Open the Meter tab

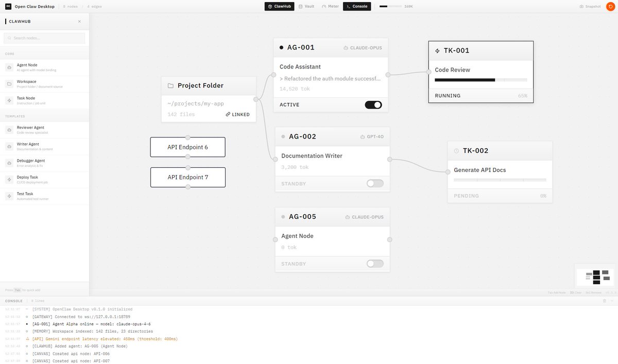point(330,7)
